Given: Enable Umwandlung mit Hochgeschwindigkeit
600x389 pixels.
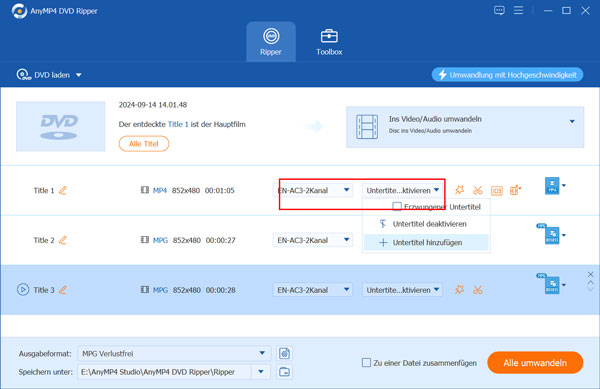Looking at the screenshot, I should tap(507, 75).
